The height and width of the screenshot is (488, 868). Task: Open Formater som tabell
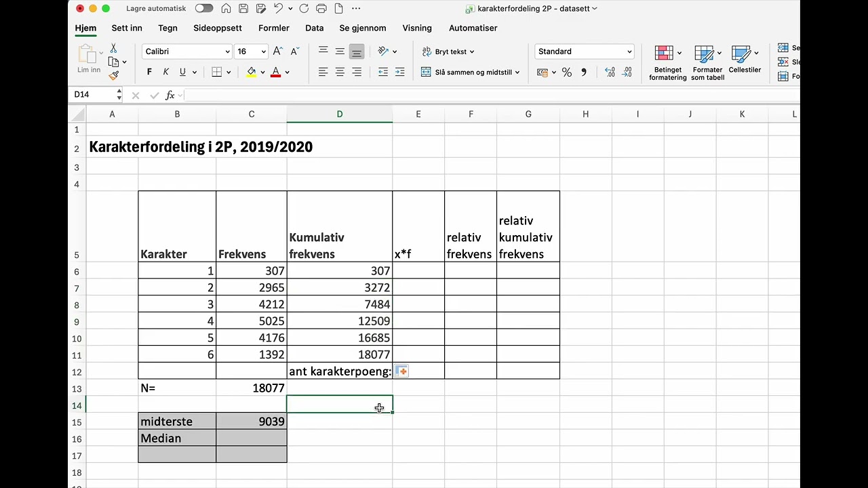[x=708, y=62]
